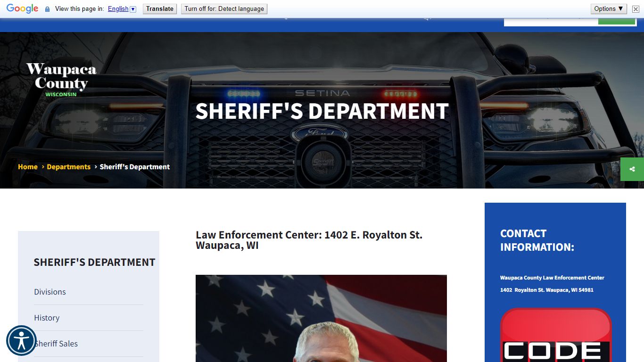Viewport: 644px width, 362px height.
Task: Click the green share icon button
Action: point(632,169)
